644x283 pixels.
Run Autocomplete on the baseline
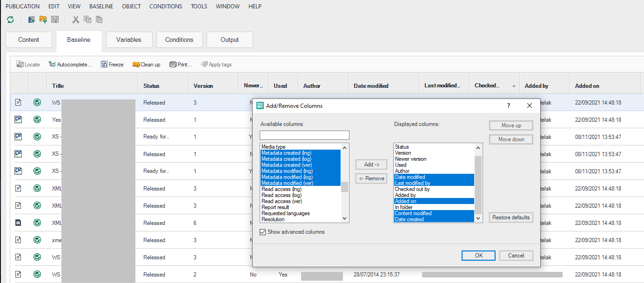click(70, 65)
